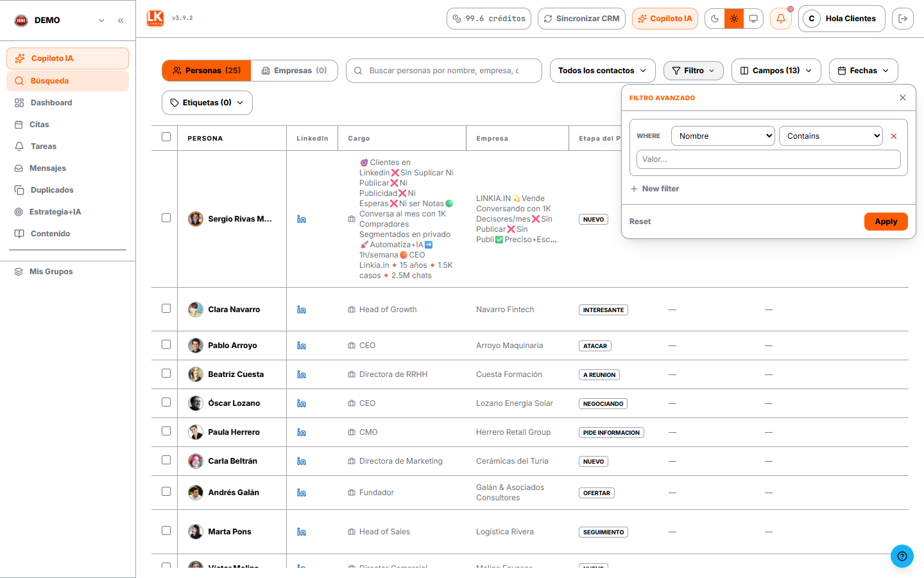Image resolution: width=924 pixels, height=578 pixels.
Task: Click the LK Linkia logo
Action: 155,19
